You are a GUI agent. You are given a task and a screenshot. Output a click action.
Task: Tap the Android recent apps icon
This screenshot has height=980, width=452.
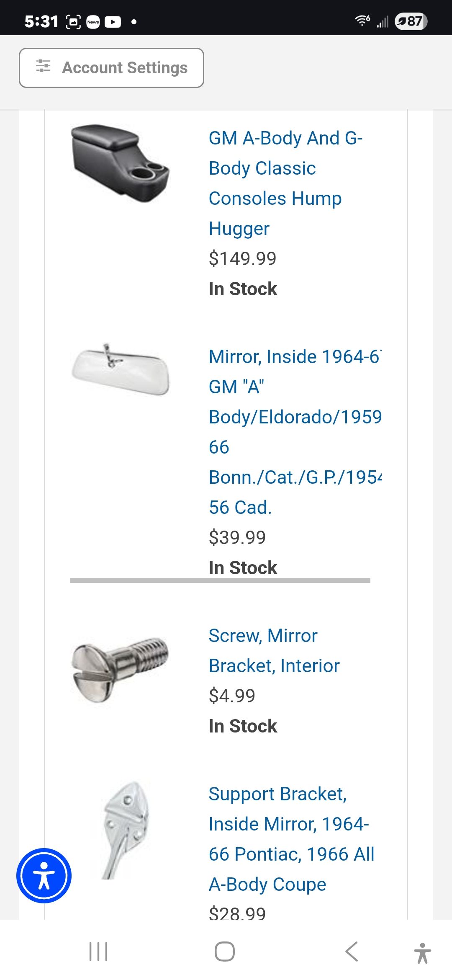(x=98, y=952)
